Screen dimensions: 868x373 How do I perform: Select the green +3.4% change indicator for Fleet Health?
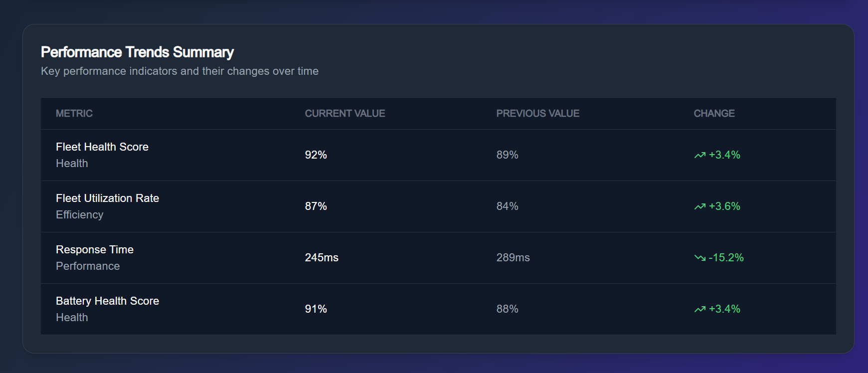725,155
